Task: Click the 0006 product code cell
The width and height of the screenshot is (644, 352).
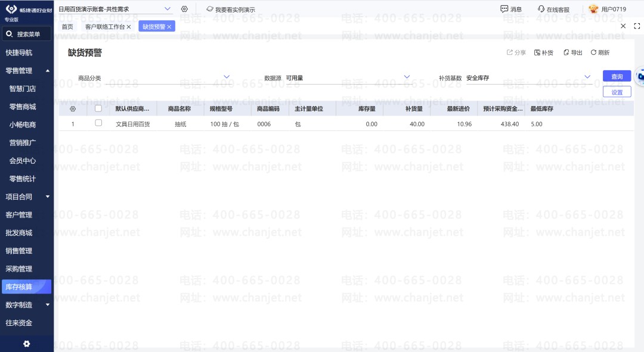Action: 264,124
